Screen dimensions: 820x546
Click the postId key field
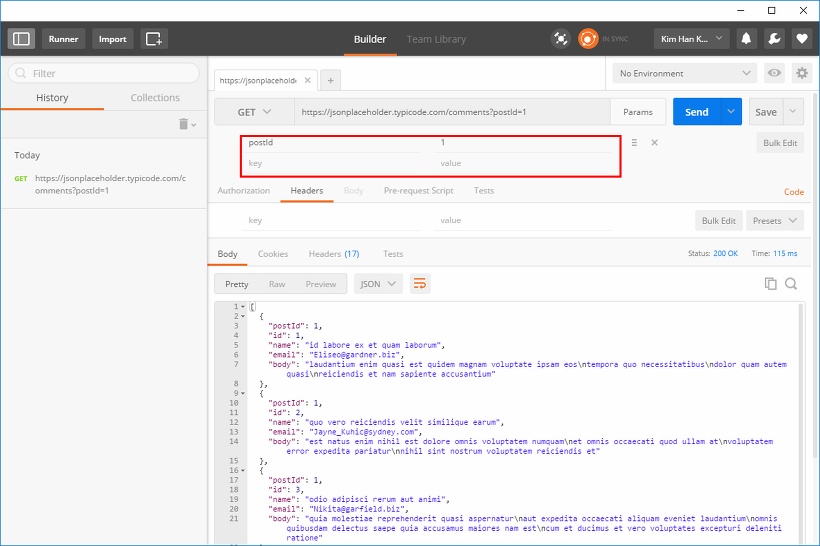pos(333,142)
